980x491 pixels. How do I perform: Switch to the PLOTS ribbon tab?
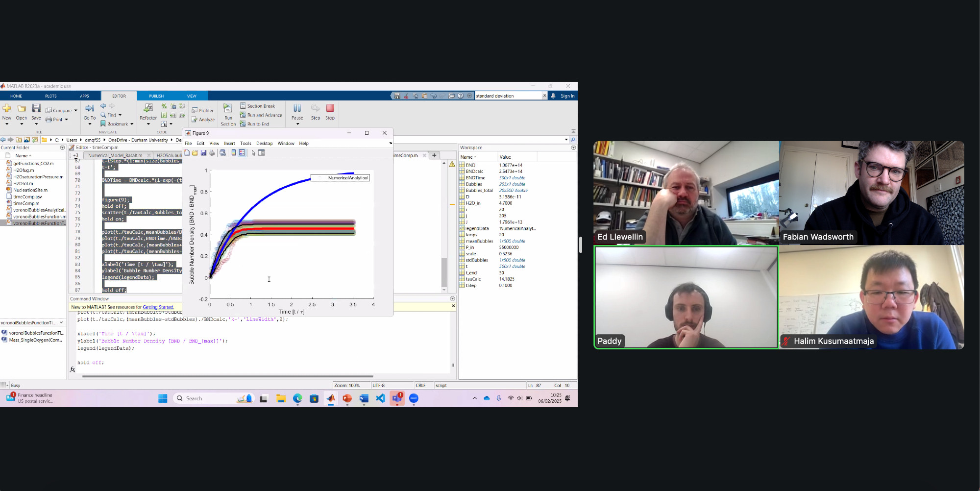pos(51,96)
